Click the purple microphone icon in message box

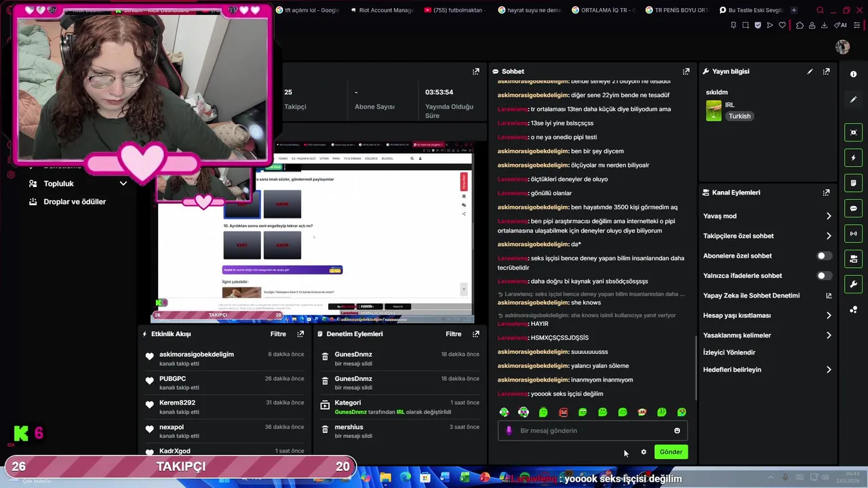click(509, 430)
